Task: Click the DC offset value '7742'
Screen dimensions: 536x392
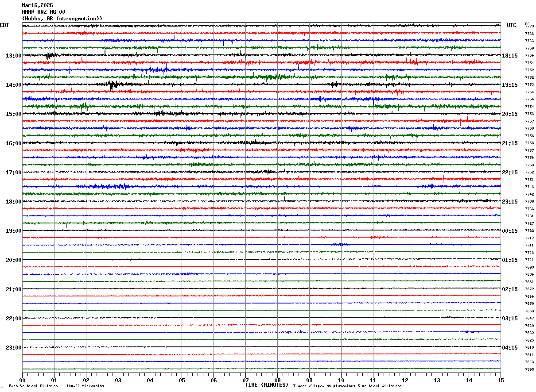Action: (x=529, y=194)
